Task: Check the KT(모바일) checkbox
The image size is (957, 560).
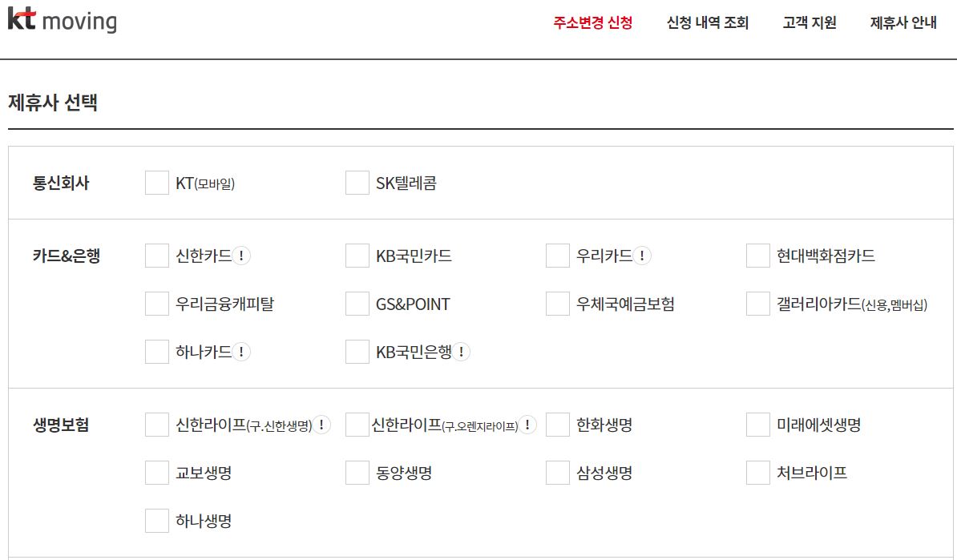Action: (157, 183)
